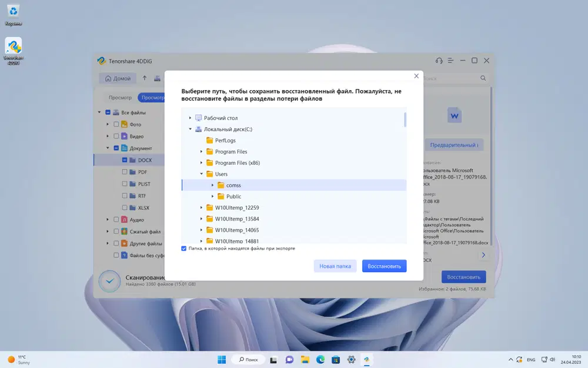This screenshot has height=368, width=588.
Task: Expand Program Files (x86) folder arrow
Action: pos(201,163)
